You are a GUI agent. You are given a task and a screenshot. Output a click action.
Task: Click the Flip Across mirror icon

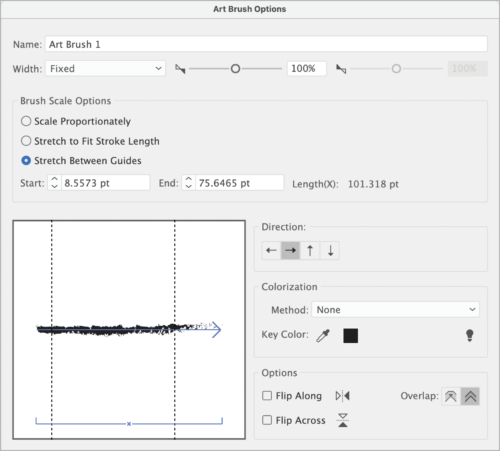(x=343, y=420)
